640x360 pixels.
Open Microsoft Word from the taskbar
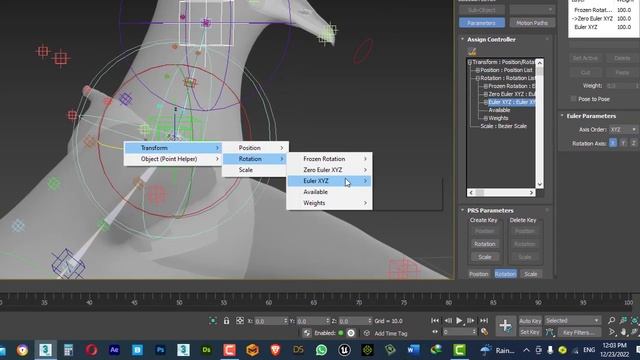(413, 350)
